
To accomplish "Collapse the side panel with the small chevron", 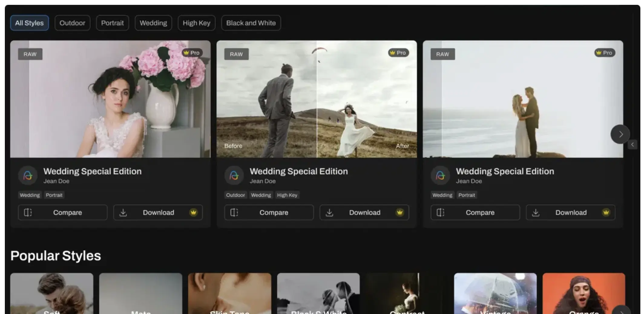I will [x=632, y=145].
